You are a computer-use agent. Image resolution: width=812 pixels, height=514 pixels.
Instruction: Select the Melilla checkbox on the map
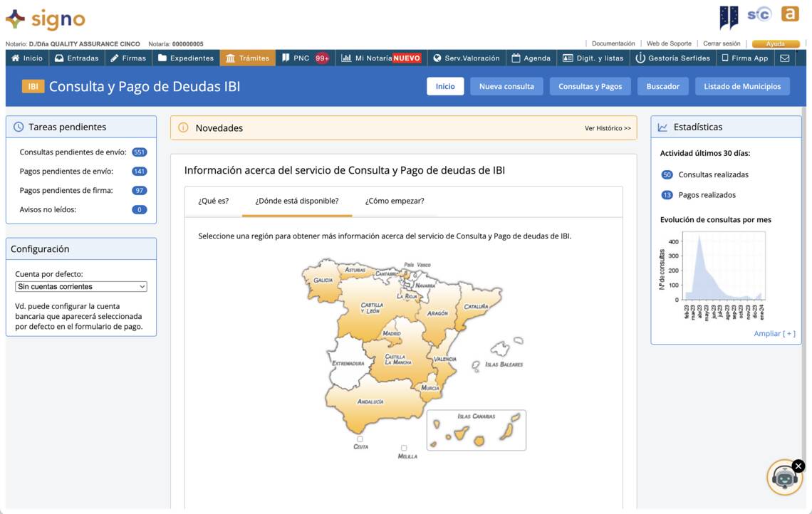[x=405, y=448]
